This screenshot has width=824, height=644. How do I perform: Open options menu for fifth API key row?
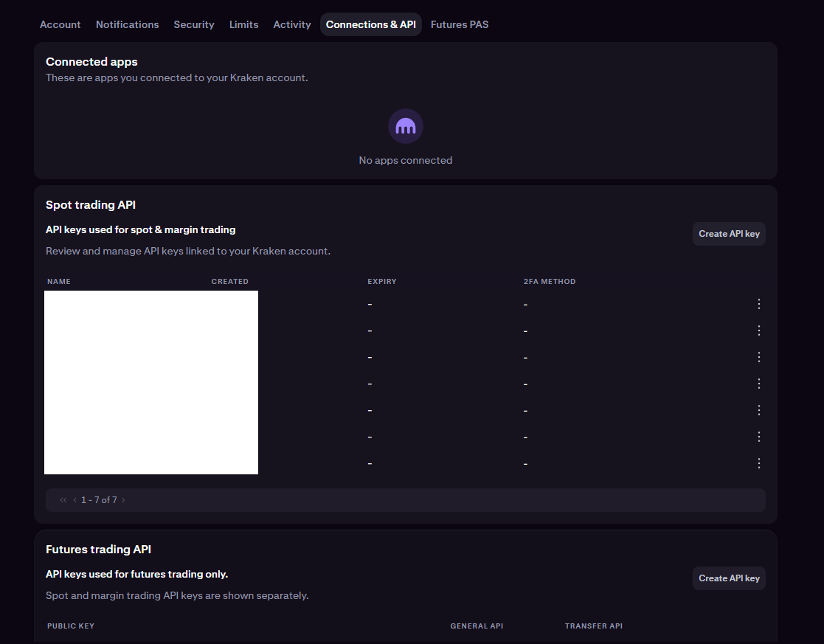click(759, 410)
